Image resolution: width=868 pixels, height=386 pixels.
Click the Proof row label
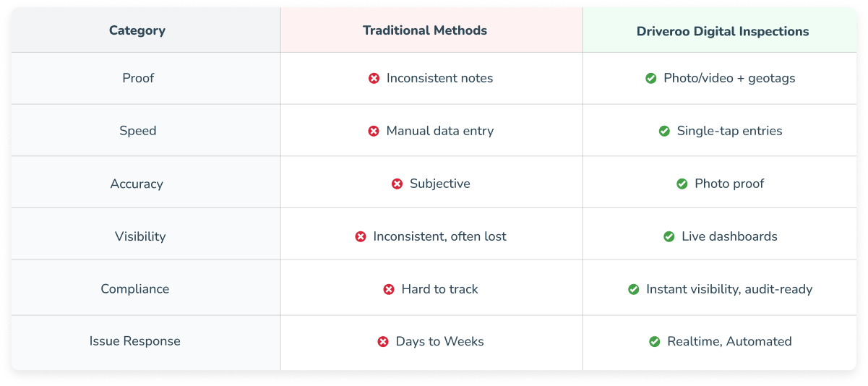(138, 78)
